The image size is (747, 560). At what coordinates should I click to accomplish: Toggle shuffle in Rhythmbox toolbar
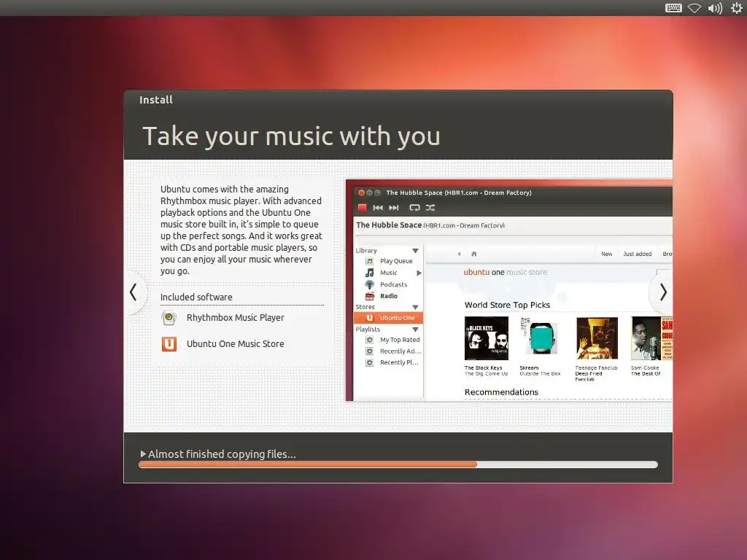(430, 208)
